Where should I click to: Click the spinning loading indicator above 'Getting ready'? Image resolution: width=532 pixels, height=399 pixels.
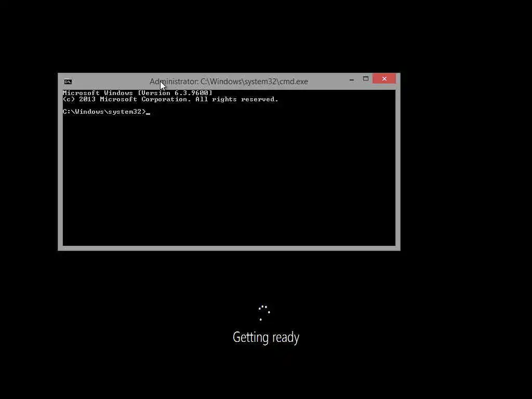(264, 313)
